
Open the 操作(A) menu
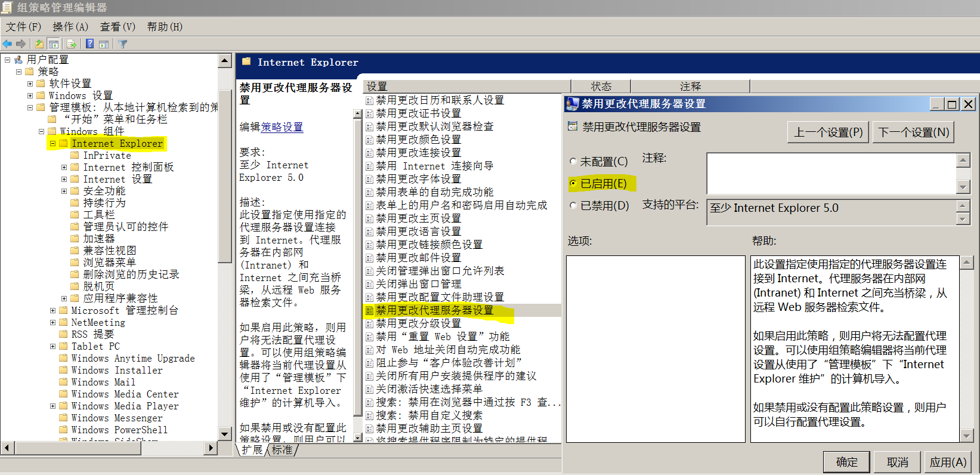pos(70,27)
